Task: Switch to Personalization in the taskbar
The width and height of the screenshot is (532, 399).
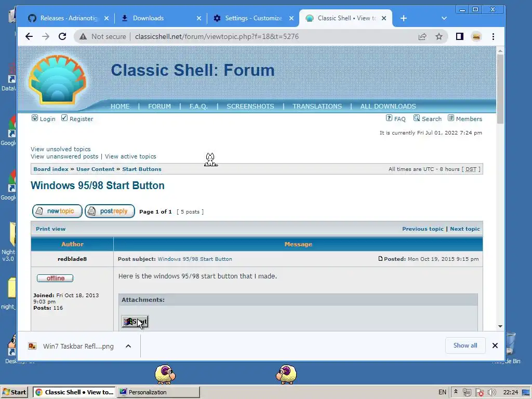Action: (x=158, y=392)
